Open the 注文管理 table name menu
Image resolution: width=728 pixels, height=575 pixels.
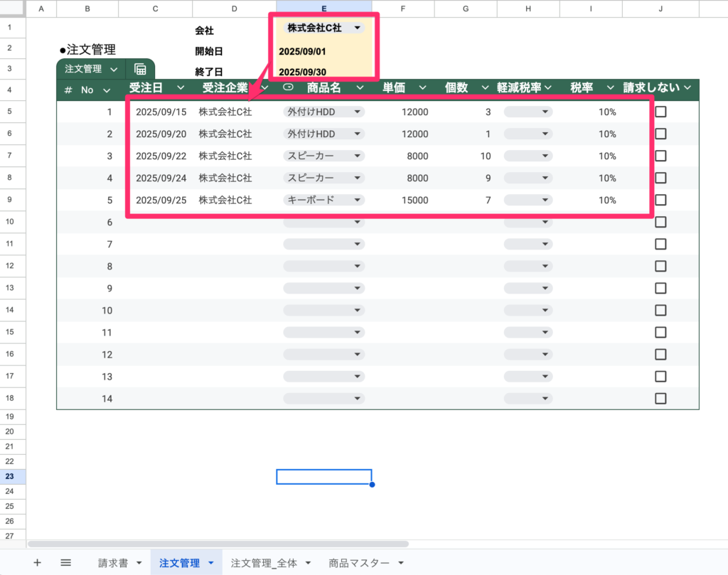click(x=90, y=69)
